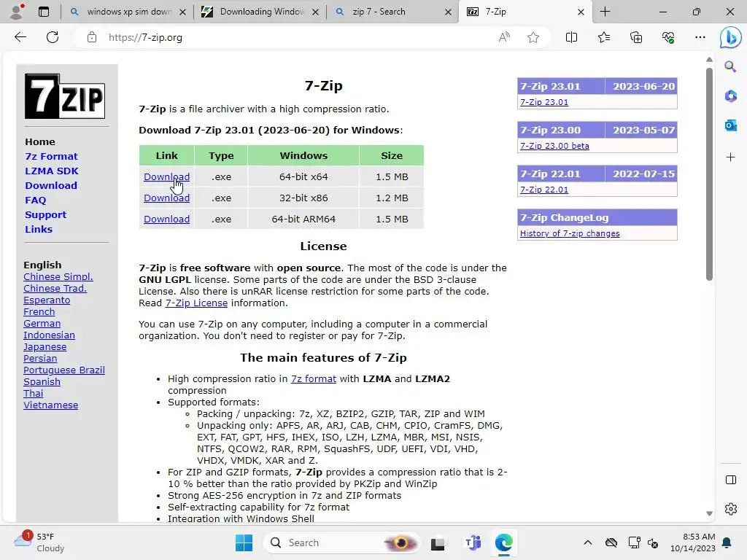Open the Support page
747x560 pixels.
pyautogui.click(x=46, y=215)
